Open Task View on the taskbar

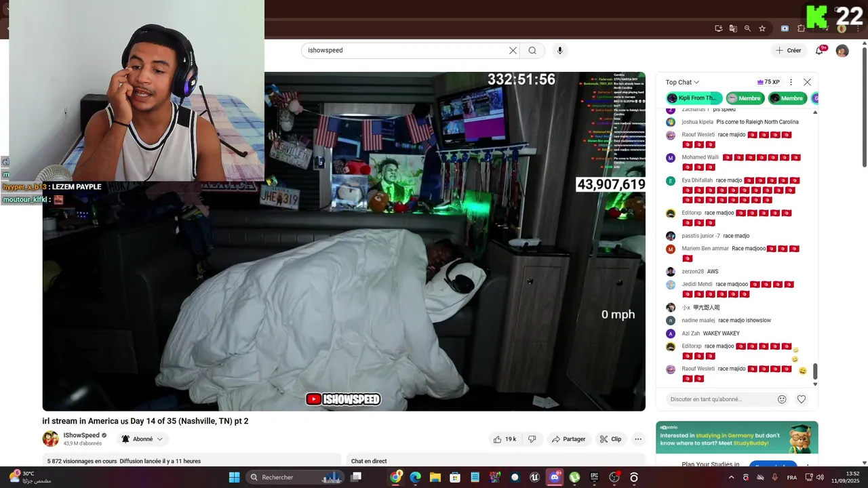pos(356,477)
